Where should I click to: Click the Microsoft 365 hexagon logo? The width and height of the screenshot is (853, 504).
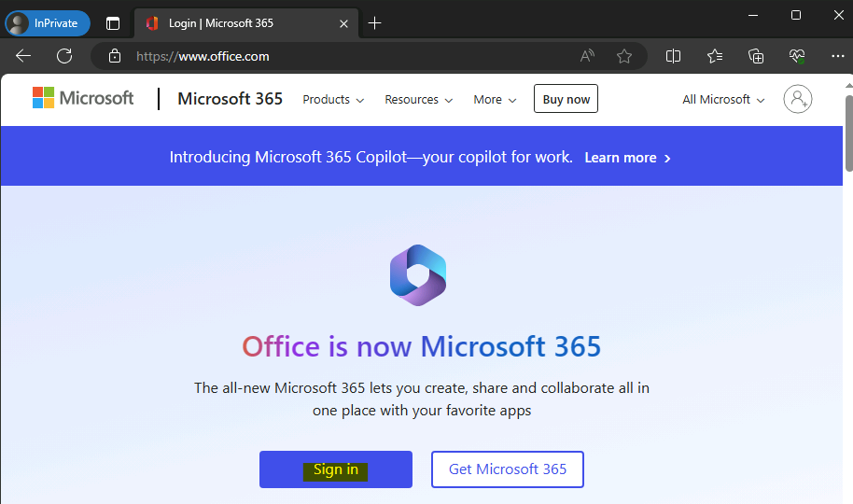pyautogui.click(x=418, y=274)
